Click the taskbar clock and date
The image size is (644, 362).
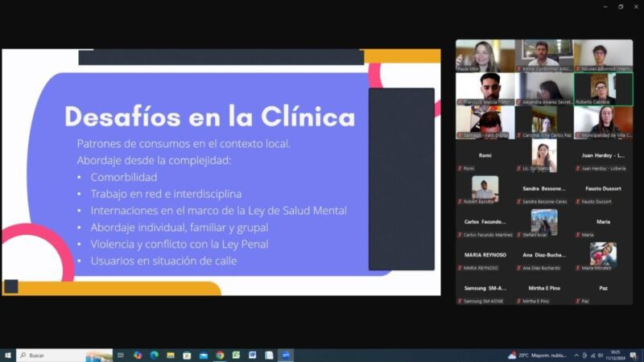(615, 355)
